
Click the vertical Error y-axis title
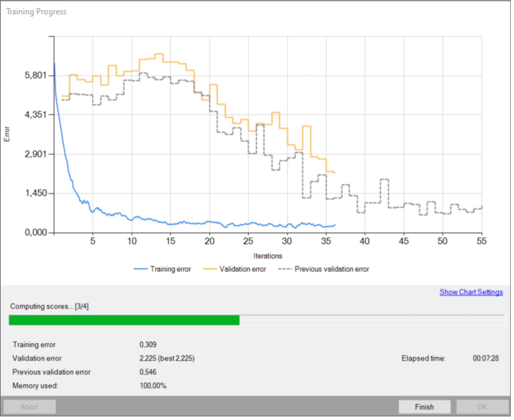coord(7,134)
